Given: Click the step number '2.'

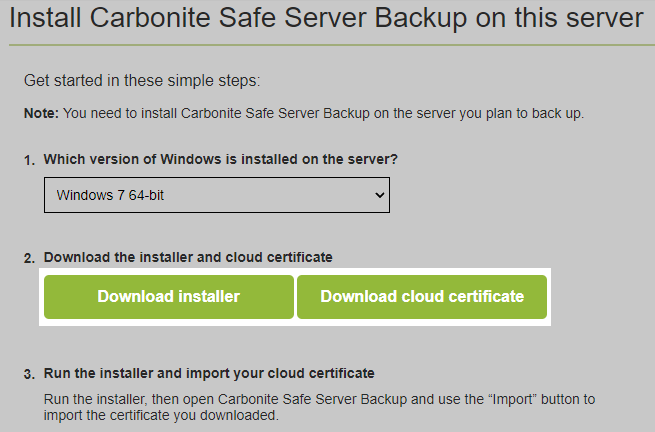Looking at the screenshot, I should (x=29, y=258).
